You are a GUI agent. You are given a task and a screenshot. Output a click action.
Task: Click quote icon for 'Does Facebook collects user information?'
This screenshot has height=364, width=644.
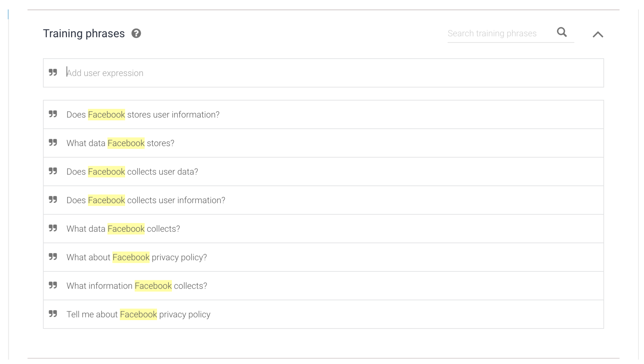tap(53, 199)
